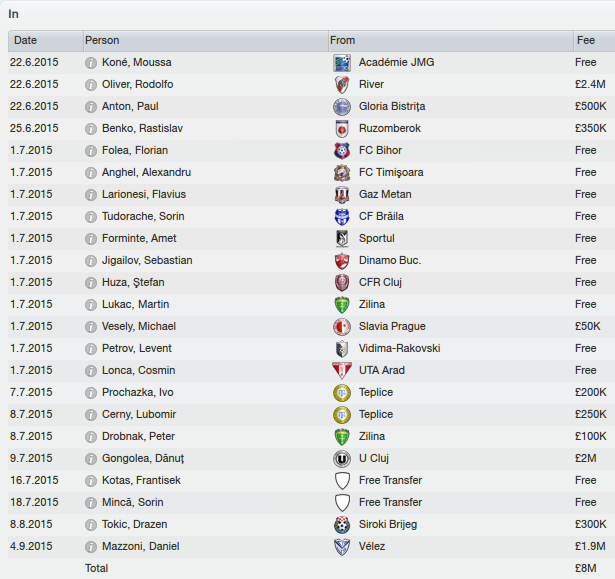This screenshot has width=615, height=579.
Task: Click the Slavia Prague club badge
Action: click(x=342, y=327)
